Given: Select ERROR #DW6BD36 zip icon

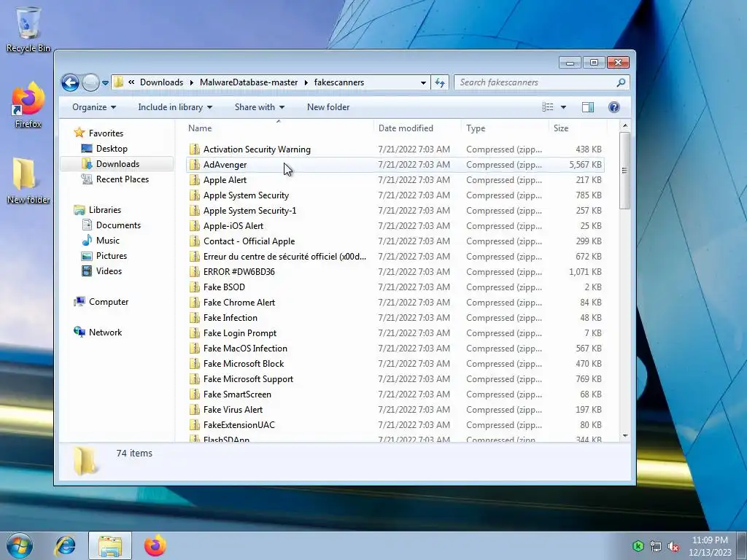Looking at the screenshot, I should point(194,272).
